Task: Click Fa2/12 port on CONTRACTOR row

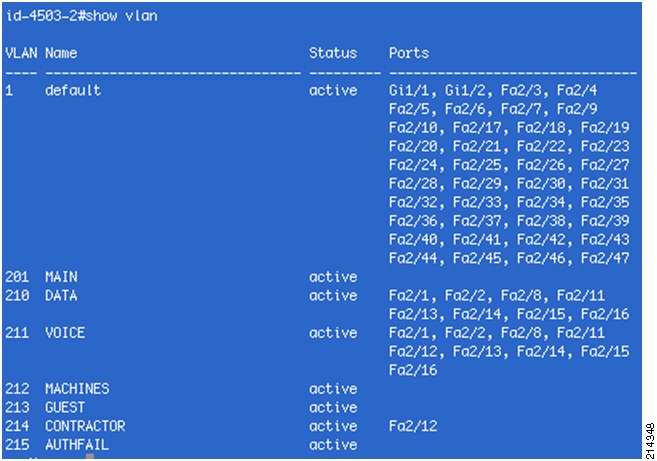Action: click(x=413, y=426)
